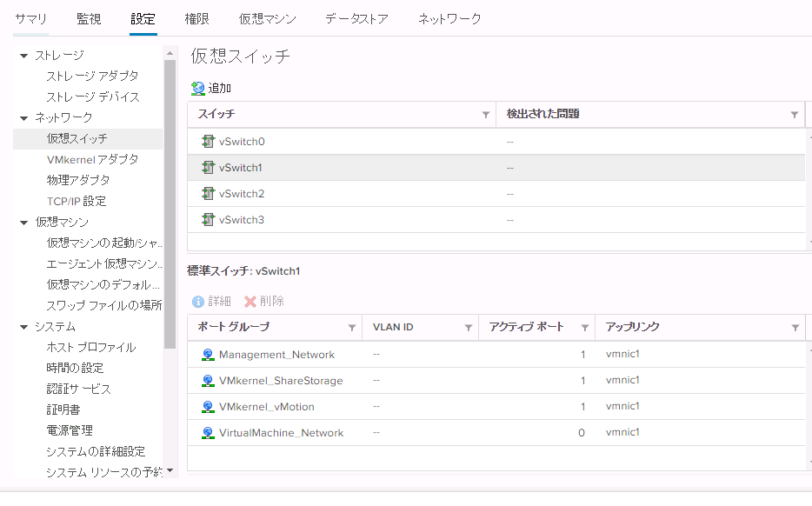
Task: Switch to the 監視 tab
Action: [x=88, y=18]
